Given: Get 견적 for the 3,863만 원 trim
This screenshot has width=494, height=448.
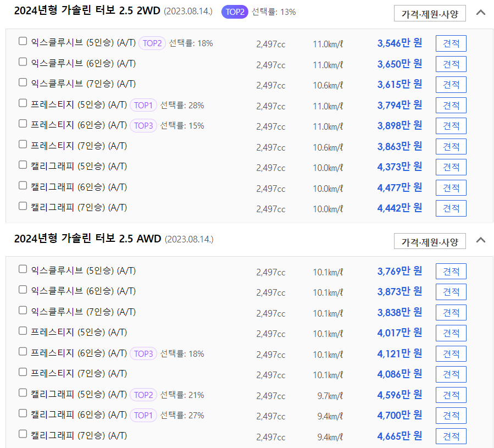Looking at the screenshot, I should coord(451,147).
